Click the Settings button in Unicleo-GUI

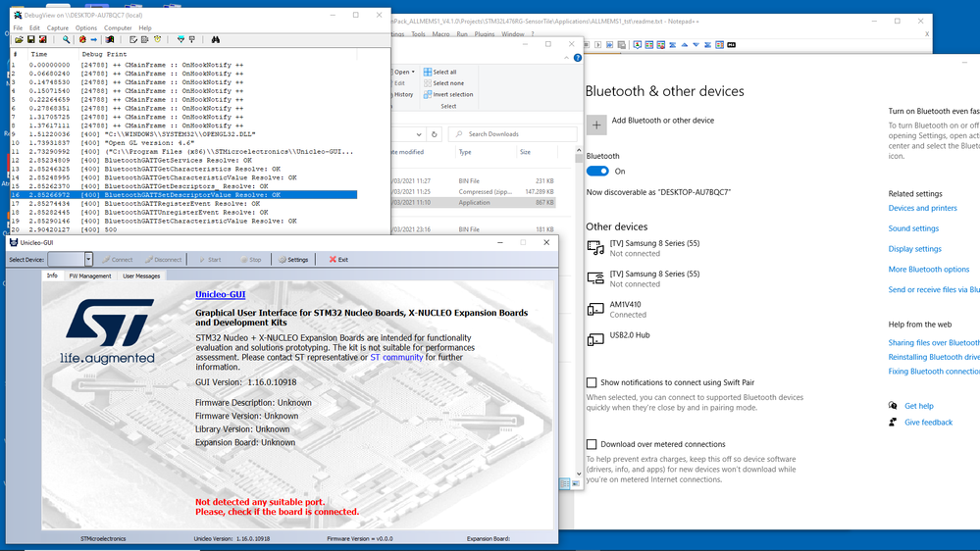click(293, 259)
